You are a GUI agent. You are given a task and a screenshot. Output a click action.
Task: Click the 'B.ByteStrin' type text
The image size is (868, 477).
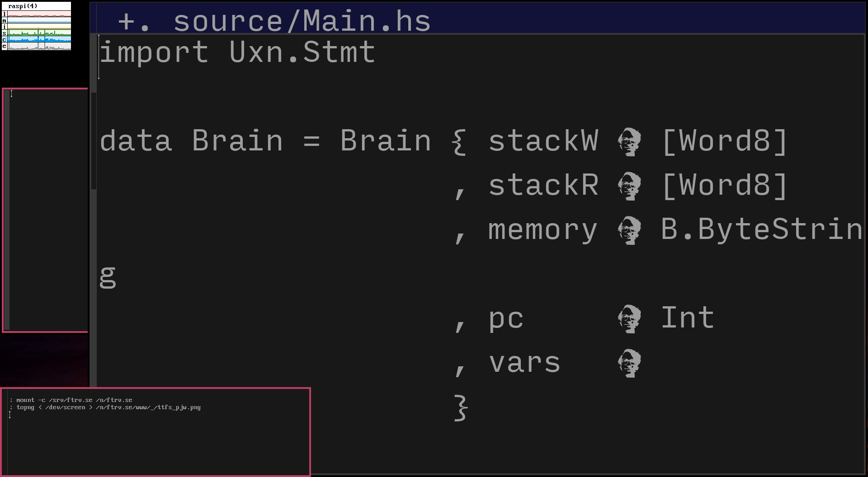tap(762, 229)
